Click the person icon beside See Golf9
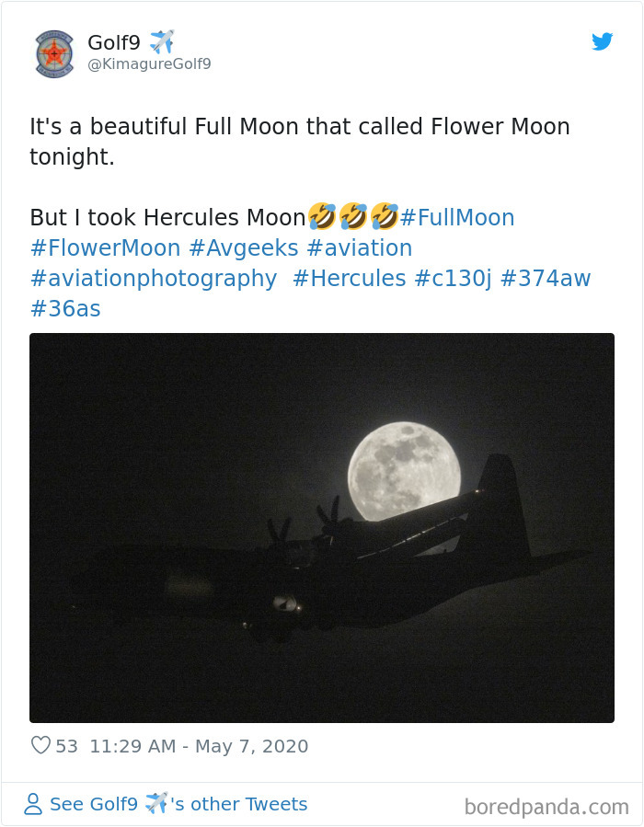Image resolution: width=644 pixels, height=827 pixels. tap(33, 804)
